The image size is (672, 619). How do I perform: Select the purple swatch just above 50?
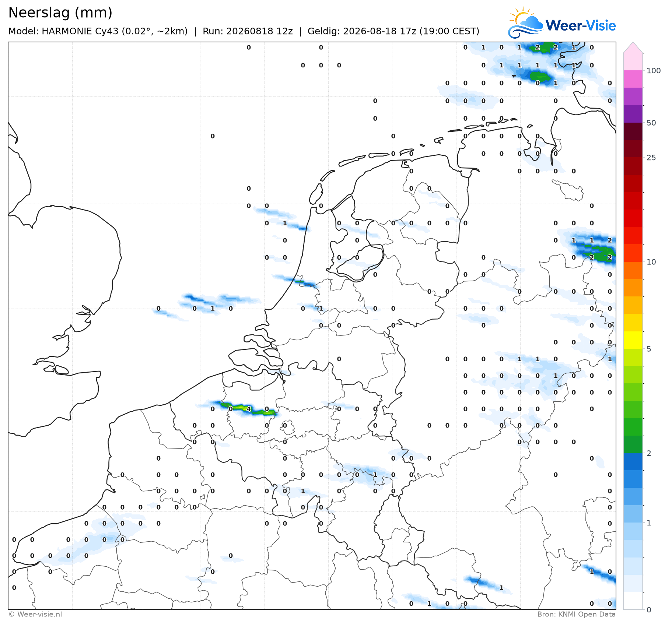(633, 114)
